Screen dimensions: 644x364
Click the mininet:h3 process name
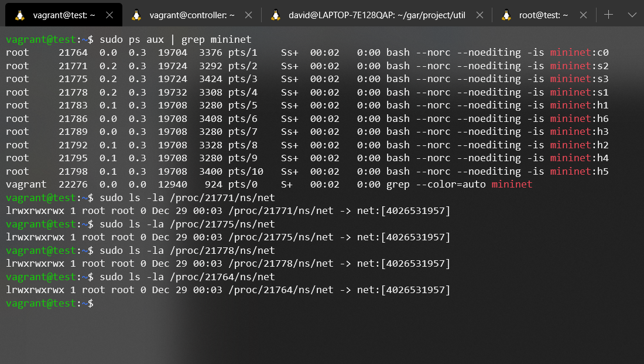point(580,132)
